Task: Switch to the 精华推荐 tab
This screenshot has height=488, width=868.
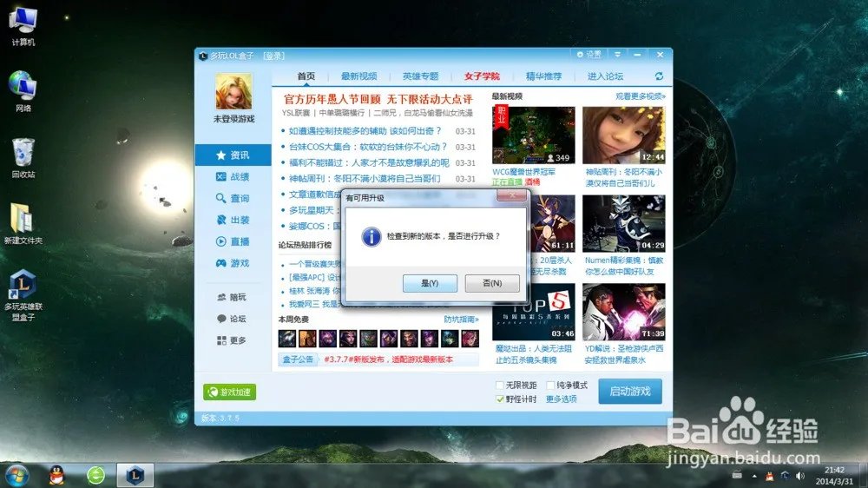Action: [x=543, y=76]
